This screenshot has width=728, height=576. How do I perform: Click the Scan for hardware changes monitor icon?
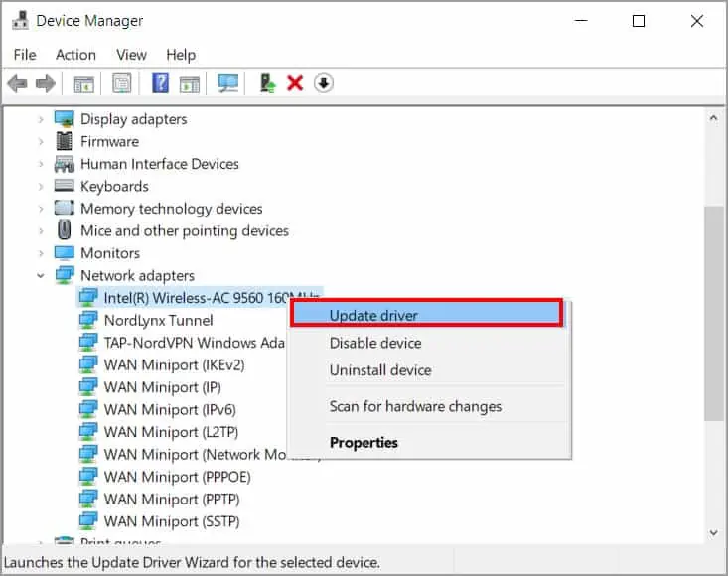coord(228,83)
